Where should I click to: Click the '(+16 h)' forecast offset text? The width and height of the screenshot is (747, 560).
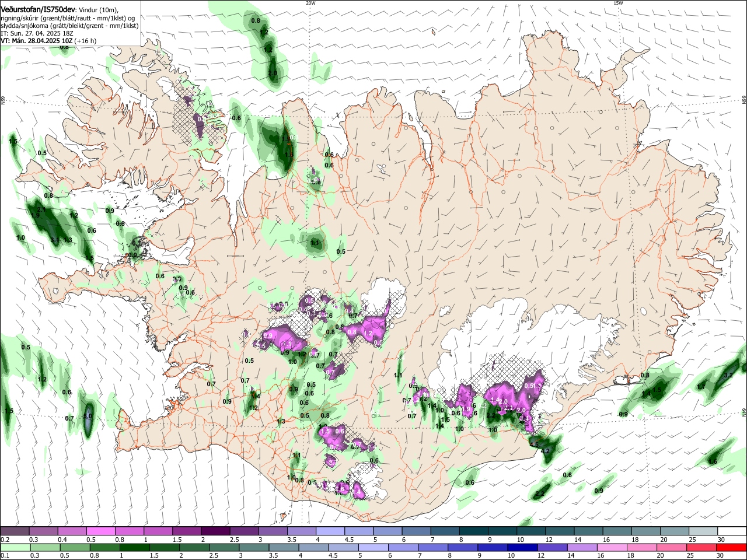coord(86,41)
